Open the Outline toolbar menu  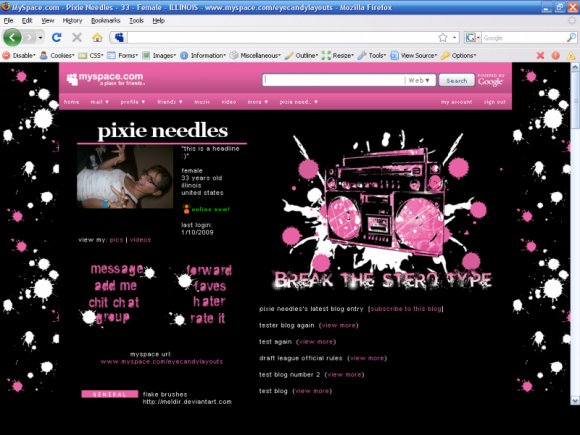(x=301, y=55)
